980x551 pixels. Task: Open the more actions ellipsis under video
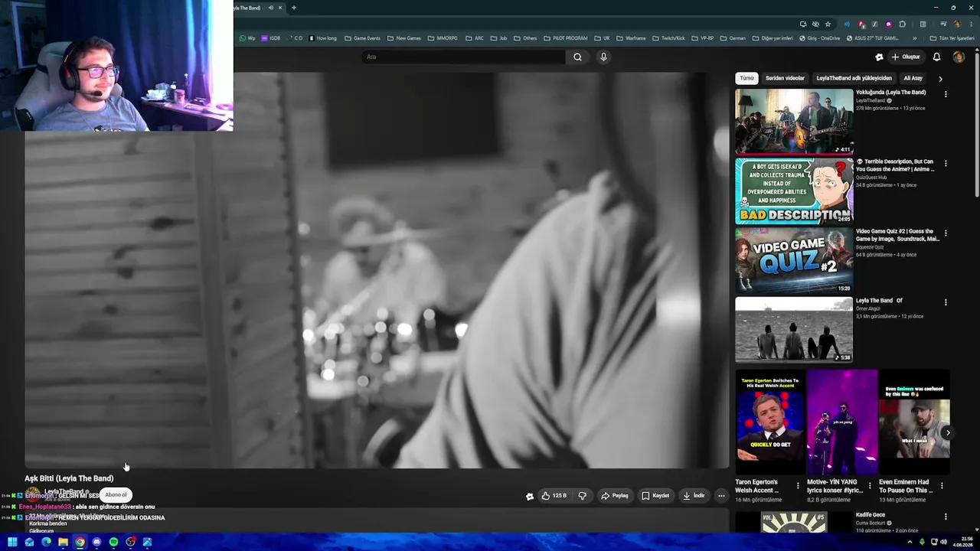click(721, 496)
